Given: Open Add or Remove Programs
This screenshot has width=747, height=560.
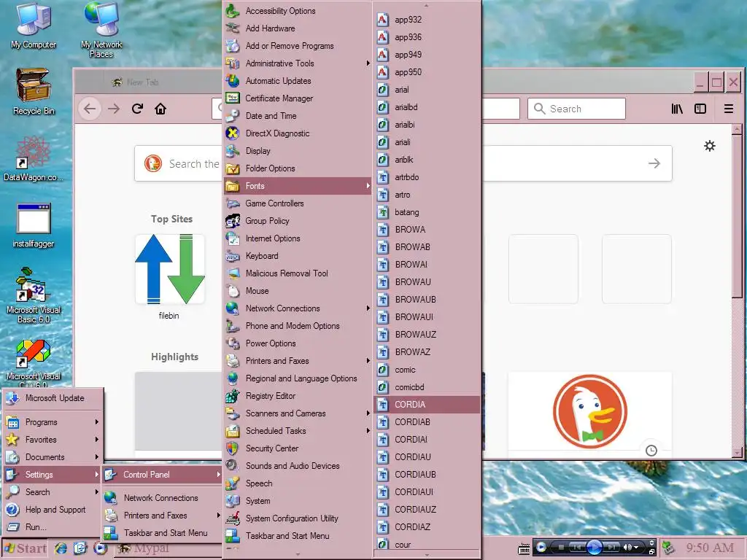Looking at the screenshot, I should pyautogui.click(x=298, y=46).
